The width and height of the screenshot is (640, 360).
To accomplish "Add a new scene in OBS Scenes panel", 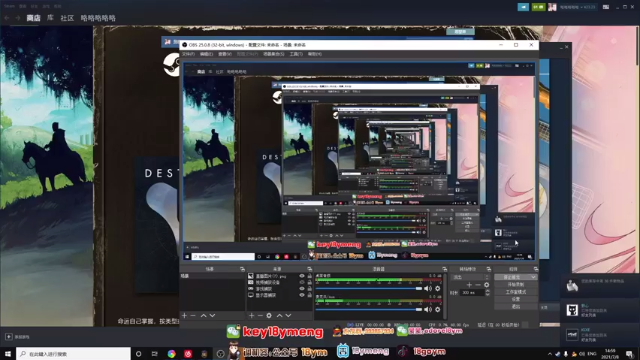I will [184, 316].
